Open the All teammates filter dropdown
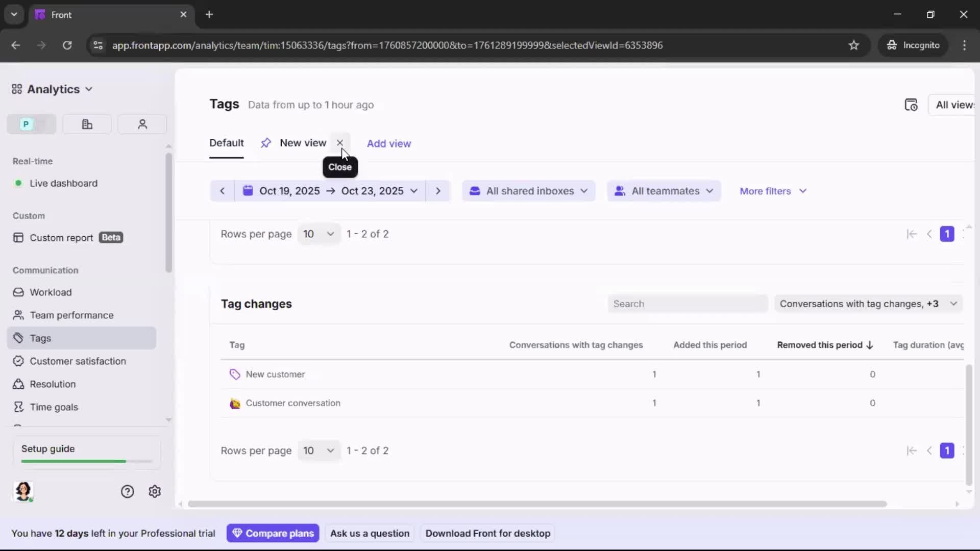This screenshot has height=551, width=980. click(x=664, y=191)
